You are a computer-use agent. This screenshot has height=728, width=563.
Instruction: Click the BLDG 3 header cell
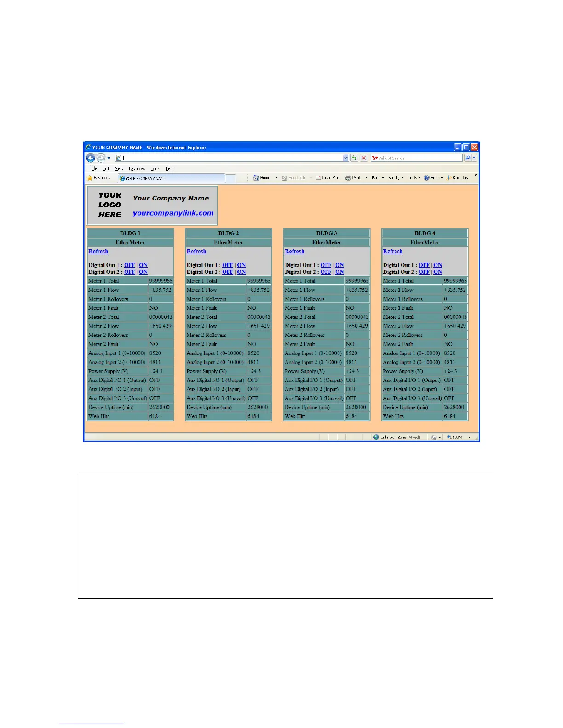tap(327, 233)
